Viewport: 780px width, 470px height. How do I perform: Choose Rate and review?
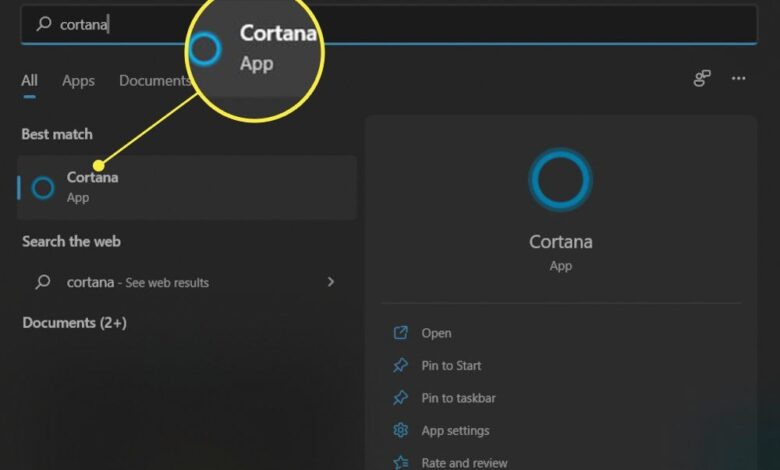(x=464, y=463)
